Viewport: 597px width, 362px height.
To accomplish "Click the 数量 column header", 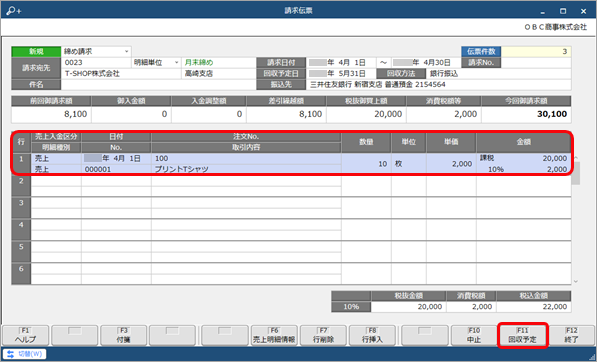I will coord(366,142).
